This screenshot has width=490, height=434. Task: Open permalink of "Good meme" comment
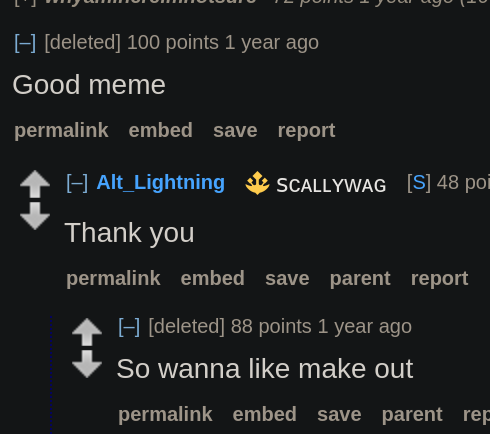click(x=61, y=130)
